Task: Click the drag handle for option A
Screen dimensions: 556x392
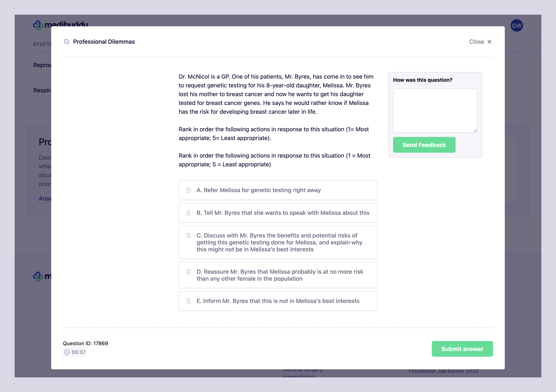Action: click(x=189, y=190)
